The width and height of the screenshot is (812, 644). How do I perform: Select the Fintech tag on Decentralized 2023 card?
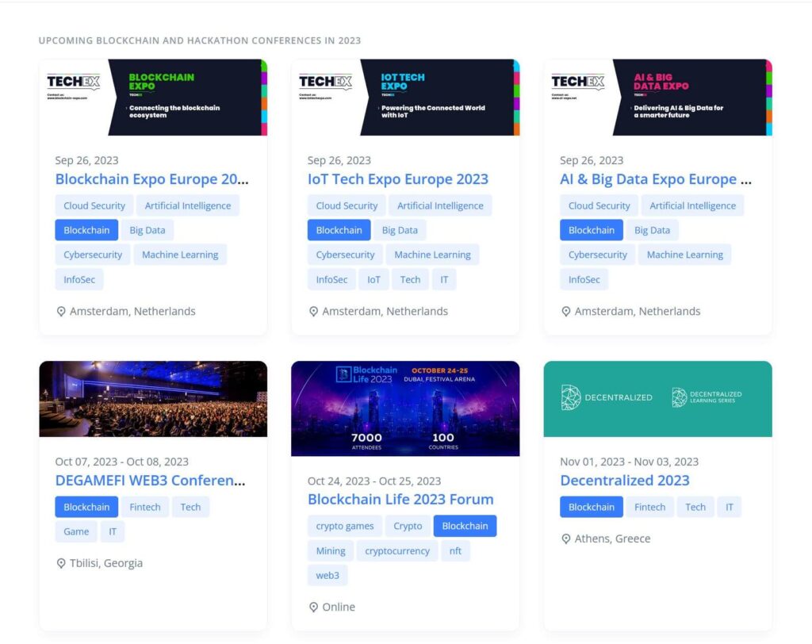[650, 508]
